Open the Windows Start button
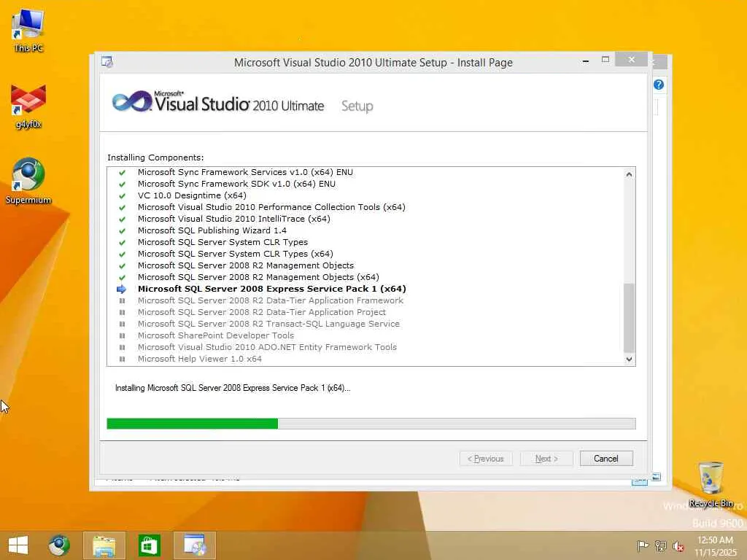Viewport: 747px width, 560px height. pyautogui.click(x=18, y=545)
